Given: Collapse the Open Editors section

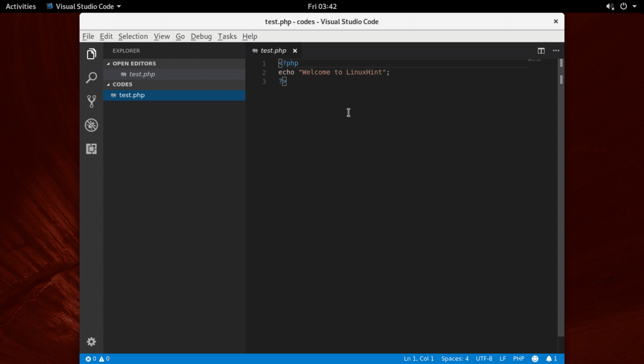Looking at the screenshot, I should (134, 63).
